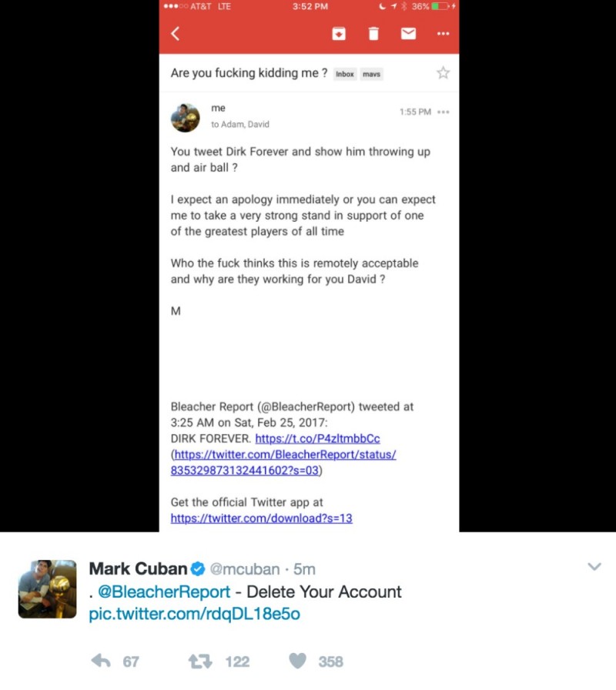Open the BleacherReport status URL link
616x690 pixels.
283,463
